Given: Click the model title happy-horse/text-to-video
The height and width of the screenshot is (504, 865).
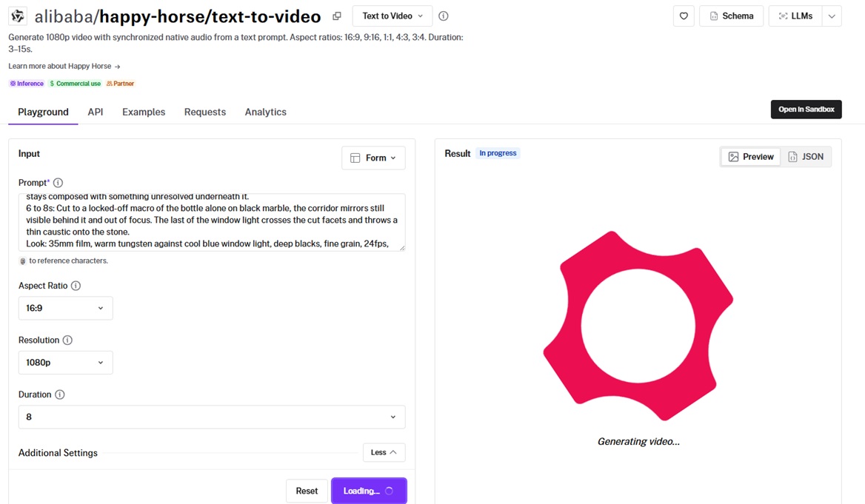Looking at the screenshot, I should (210, 16).
